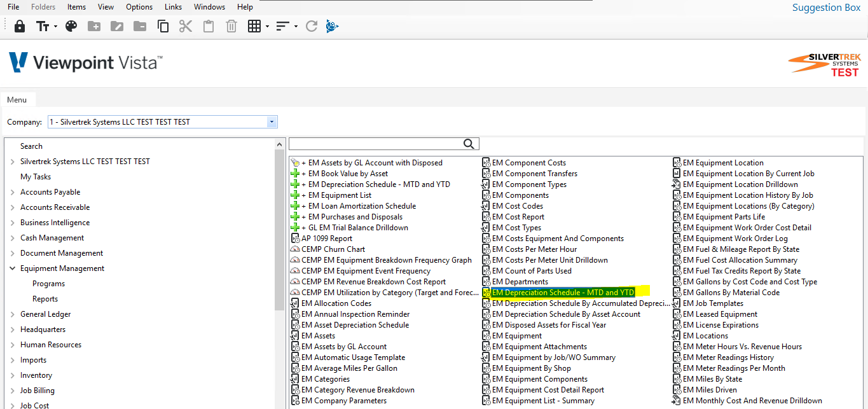The image size is (868, 409).
Task: Click the key icon beside EM Assets by GL Account with Disposed
Action: pos(295,163)
